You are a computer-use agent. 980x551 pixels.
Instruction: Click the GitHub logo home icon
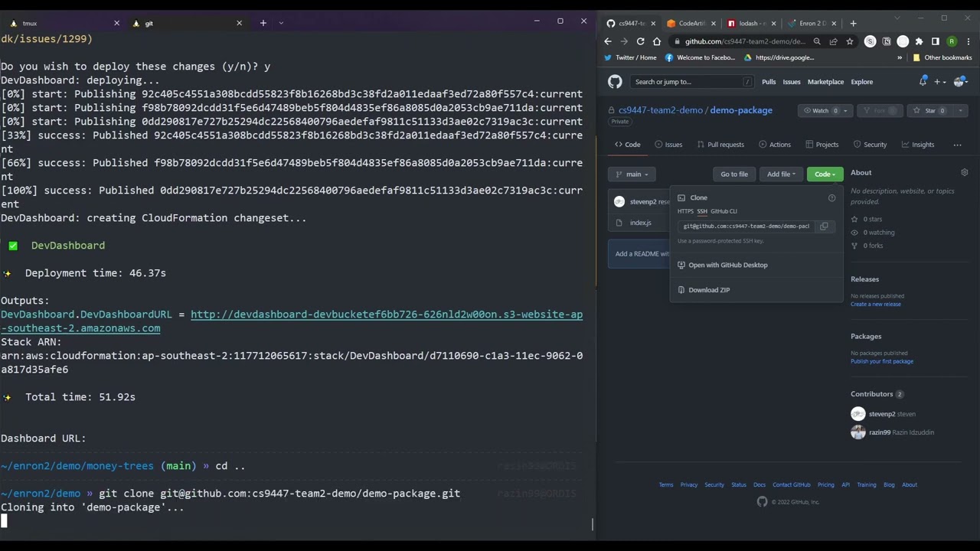(615, 82)
